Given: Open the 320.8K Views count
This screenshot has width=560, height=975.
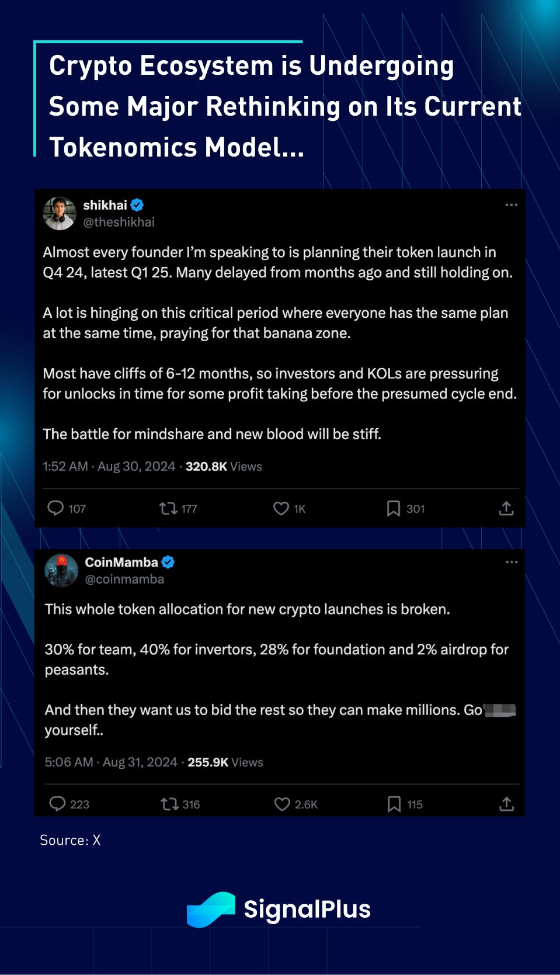Looking at the screenshot, I should point(224,466).
